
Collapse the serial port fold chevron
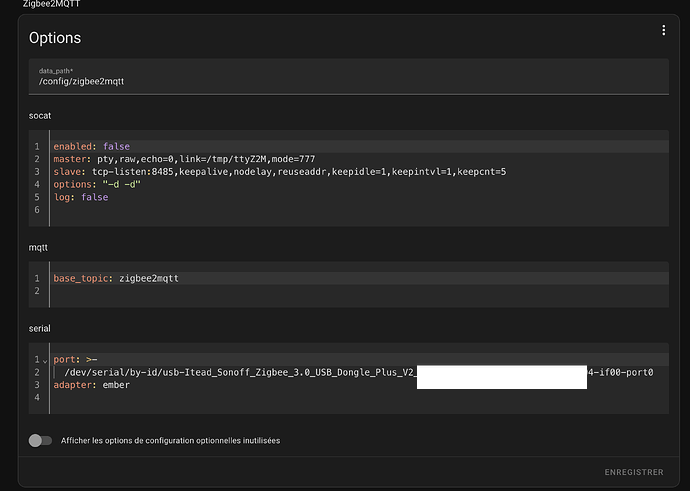(46, 359)
